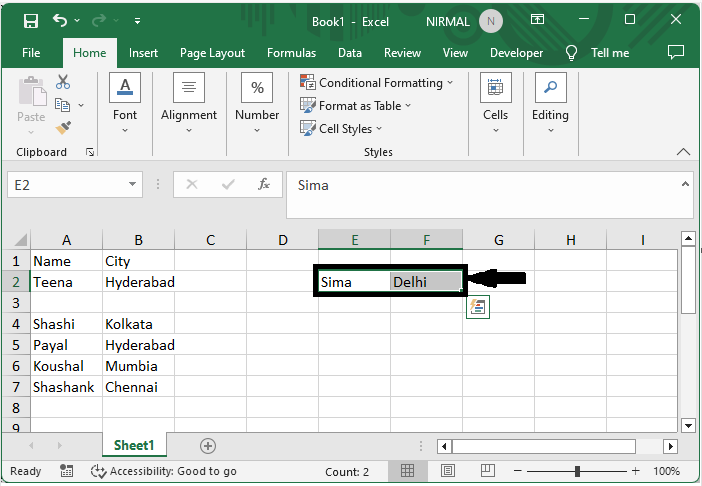Image resolution: width=702 pixels, height=486 pixels.
Task: Open the Editing group button
Action: [x=549, y=103]
